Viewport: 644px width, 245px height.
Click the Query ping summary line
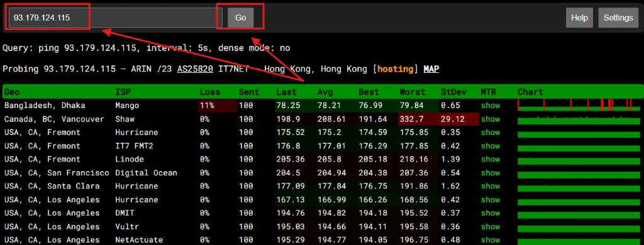point(146,48)
